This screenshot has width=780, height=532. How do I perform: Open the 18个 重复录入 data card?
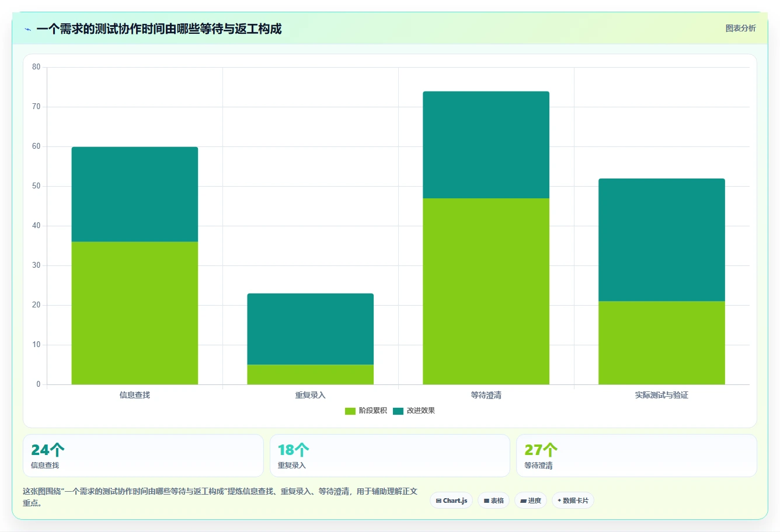tap(390, 456)
